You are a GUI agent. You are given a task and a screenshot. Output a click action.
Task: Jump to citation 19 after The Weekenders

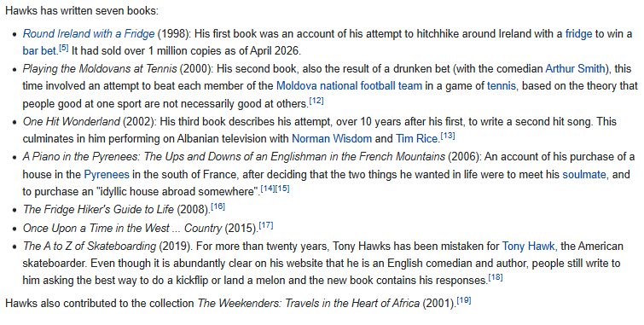[x=464, y=300]
